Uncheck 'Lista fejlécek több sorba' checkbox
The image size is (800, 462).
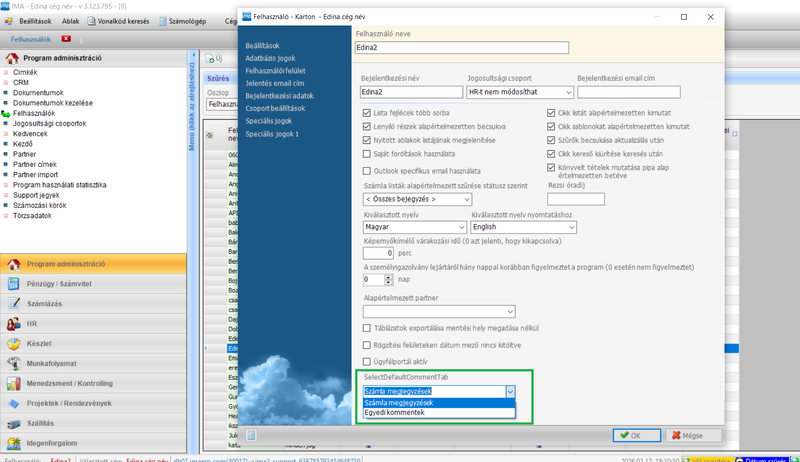(x=367, y=113)
